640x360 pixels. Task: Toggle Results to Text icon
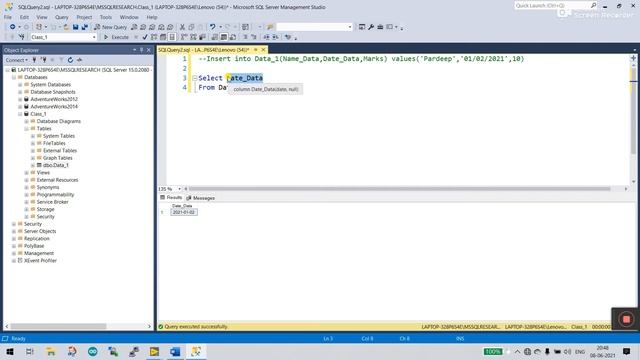coord(215,37)
